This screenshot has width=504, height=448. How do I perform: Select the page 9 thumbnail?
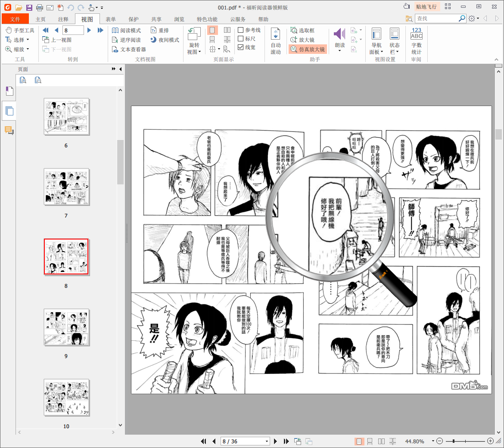[x=66, y=327]
